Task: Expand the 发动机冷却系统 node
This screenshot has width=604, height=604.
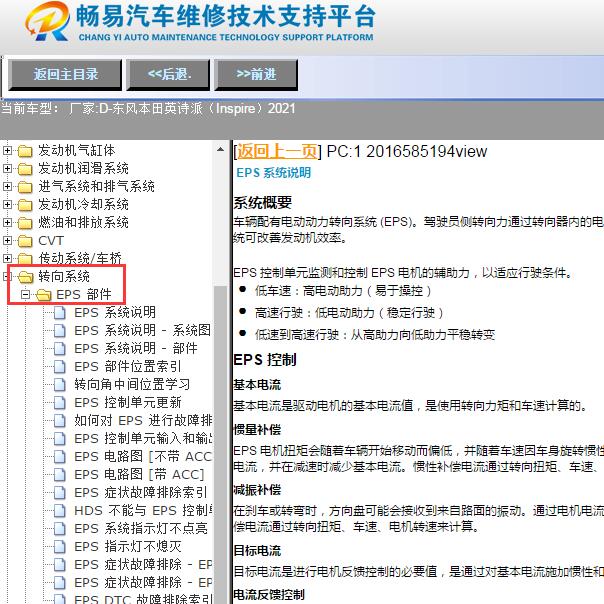Action: click(x=7, y=205)
